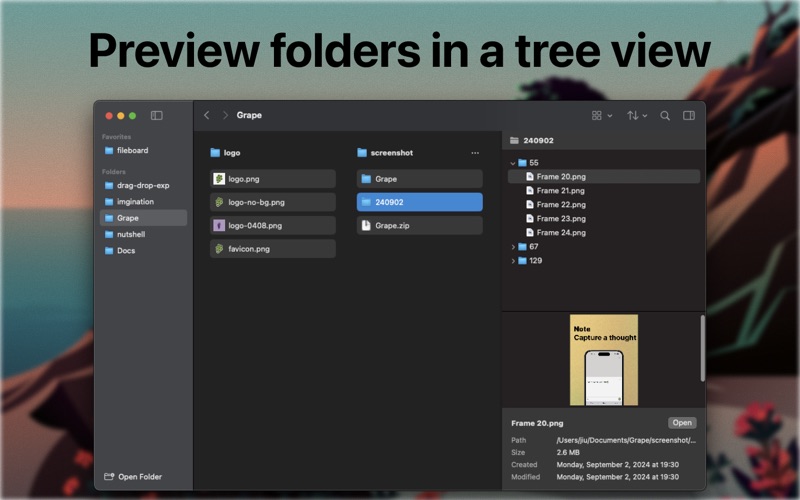800x500 pixels.
Task: Select the logo-0408.png file
Action: tap(272, 226)
